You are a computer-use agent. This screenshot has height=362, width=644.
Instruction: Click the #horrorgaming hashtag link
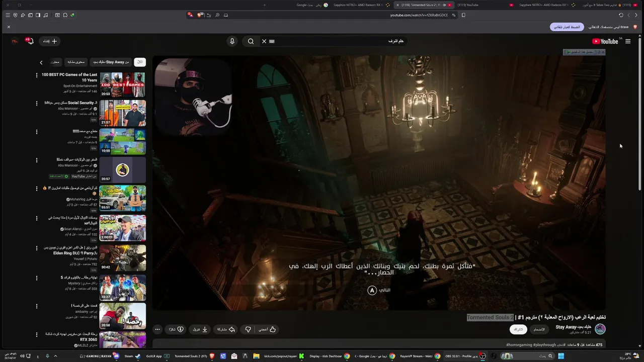click(519, 345)
